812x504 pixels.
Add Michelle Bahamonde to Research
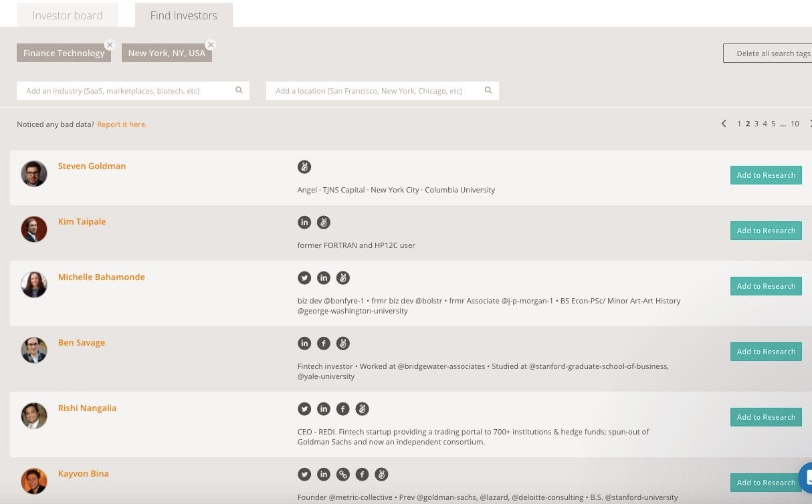(x=766, y=286)
